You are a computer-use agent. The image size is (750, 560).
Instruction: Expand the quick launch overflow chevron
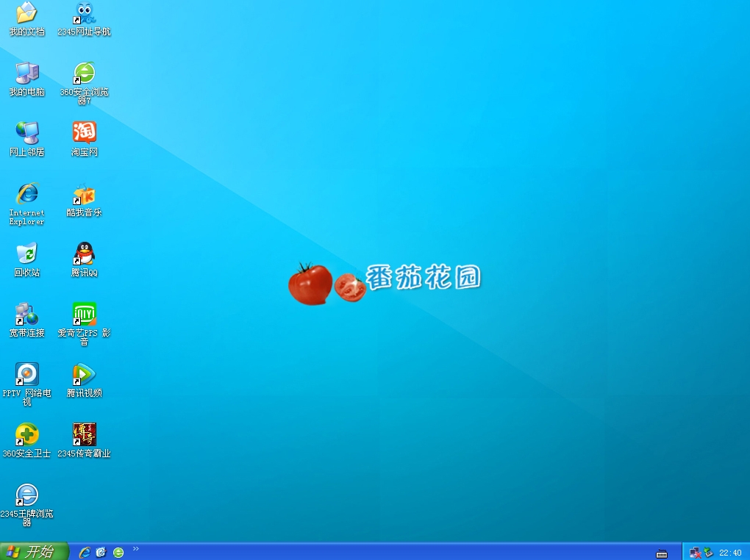(136, 548)
